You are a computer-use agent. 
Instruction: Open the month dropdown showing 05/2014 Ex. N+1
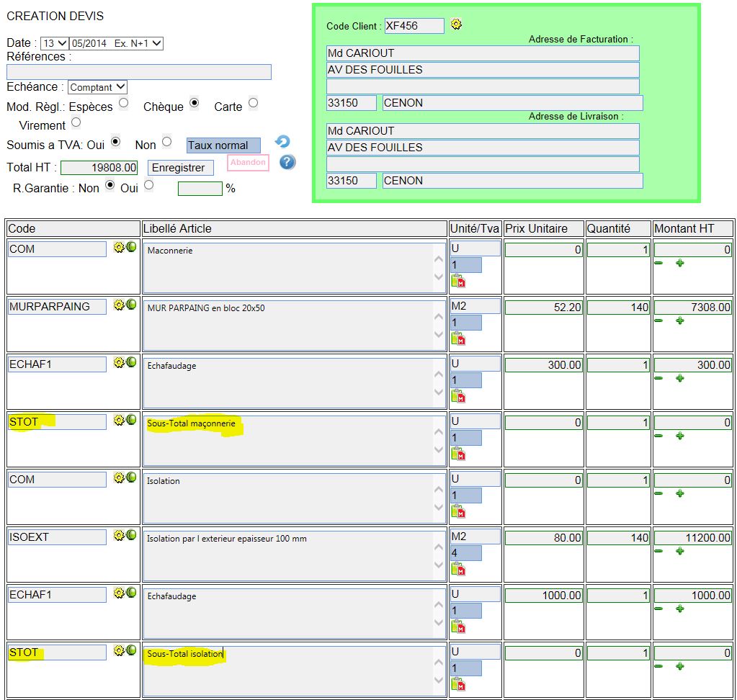tap(117, 44)
